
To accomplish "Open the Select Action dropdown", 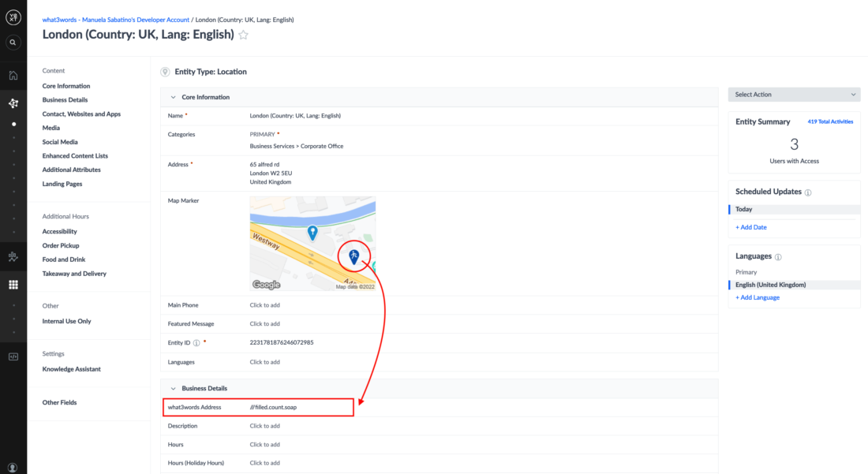I will pyautogui.click(x=794, y=95).
